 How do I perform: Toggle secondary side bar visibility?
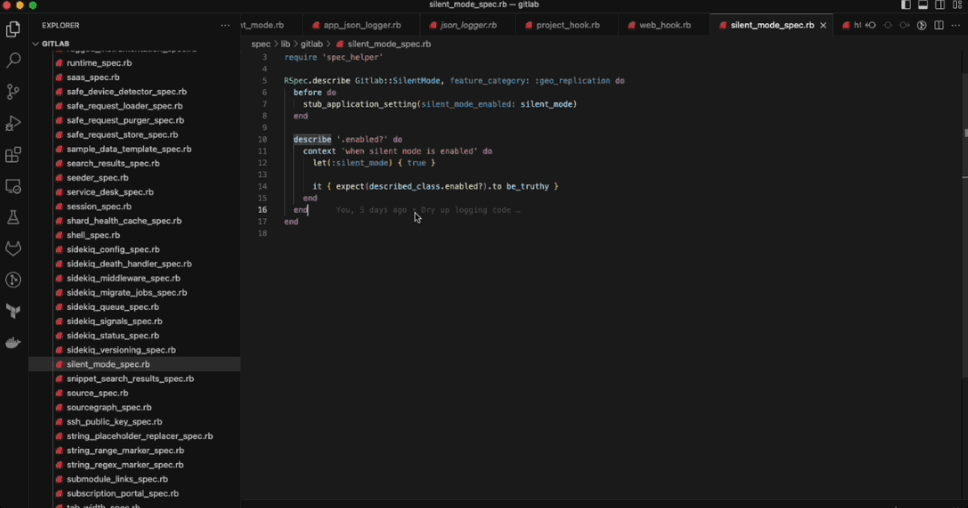click(x=940, y=6)
